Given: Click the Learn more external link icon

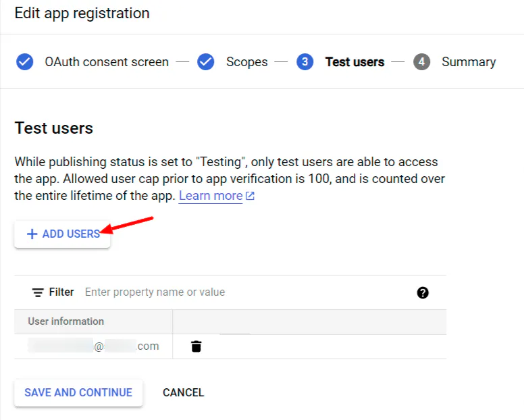Looking at the screenshot, I should click(x=250, y=196).
